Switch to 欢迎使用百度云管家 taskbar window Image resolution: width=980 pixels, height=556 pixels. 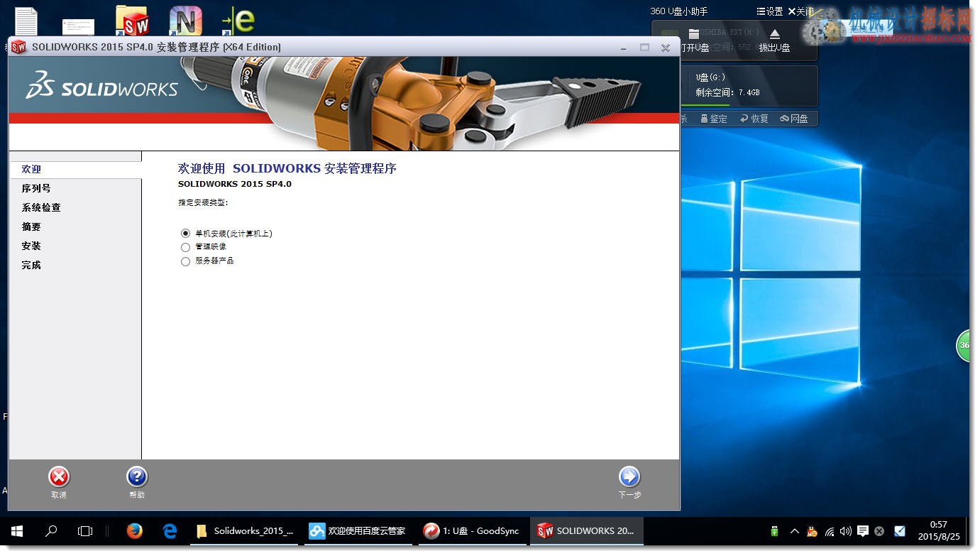(359, 531)
